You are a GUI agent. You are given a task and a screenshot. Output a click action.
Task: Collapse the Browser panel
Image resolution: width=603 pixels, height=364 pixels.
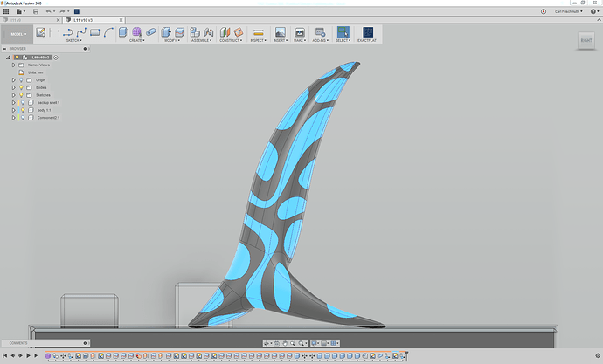4,49
